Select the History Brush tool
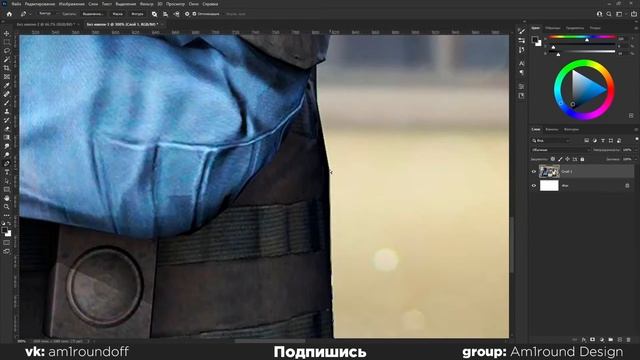Viewport: 640px width, 360px height. pos(7,120)
